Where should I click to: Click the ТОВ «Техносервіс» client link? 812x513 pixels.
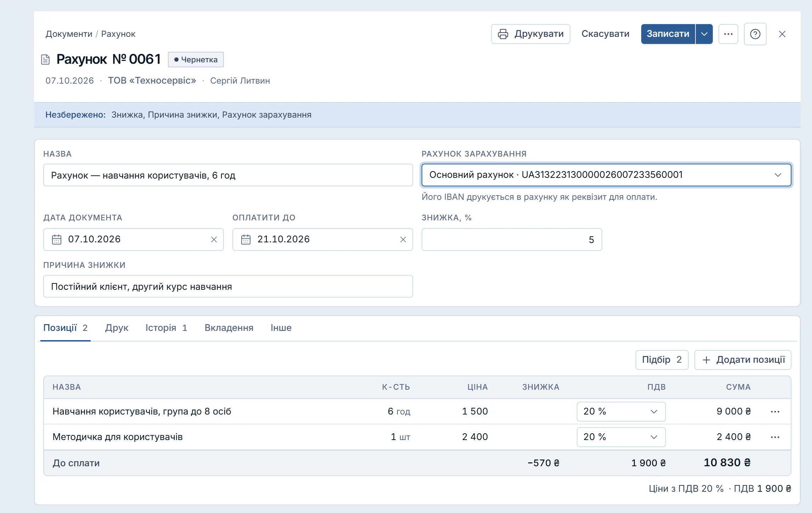152,81
